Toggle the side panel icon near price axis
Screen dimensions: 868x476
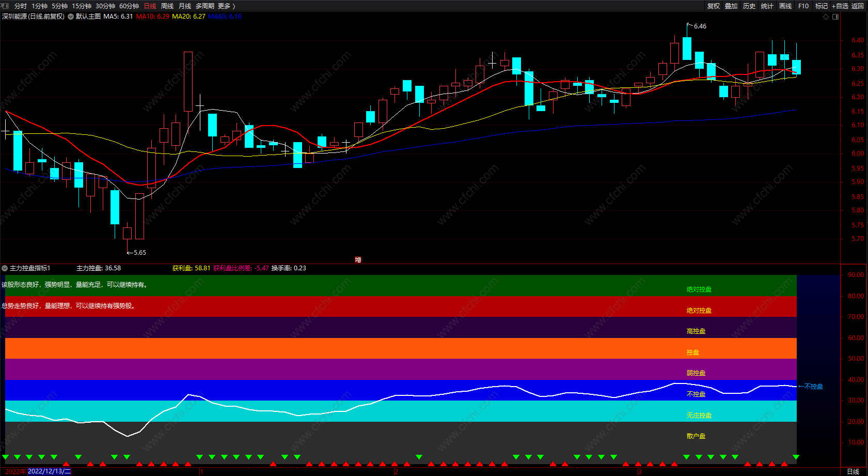835,17
